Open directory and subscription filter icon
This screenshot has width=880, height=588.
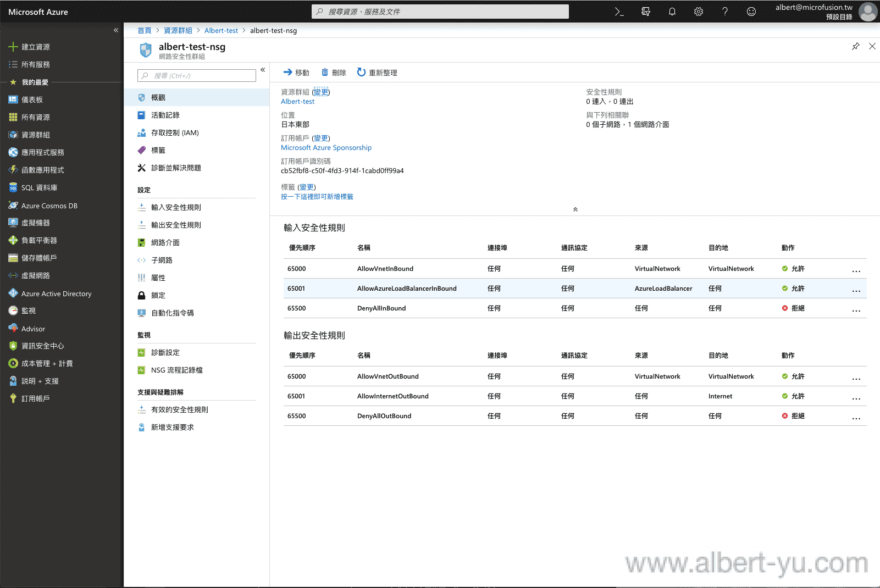tap(646, 12)
